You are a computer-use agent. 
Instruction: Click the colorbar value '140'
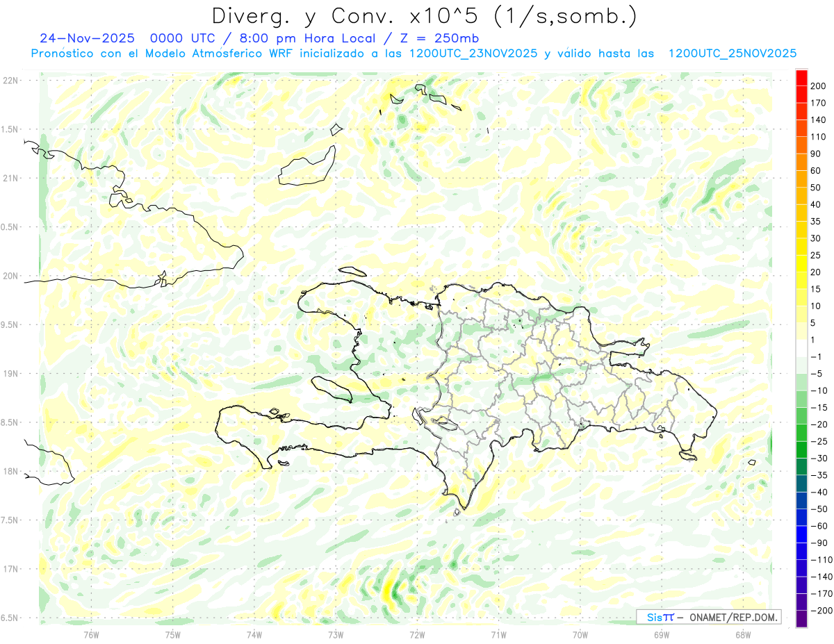[819, 120]
